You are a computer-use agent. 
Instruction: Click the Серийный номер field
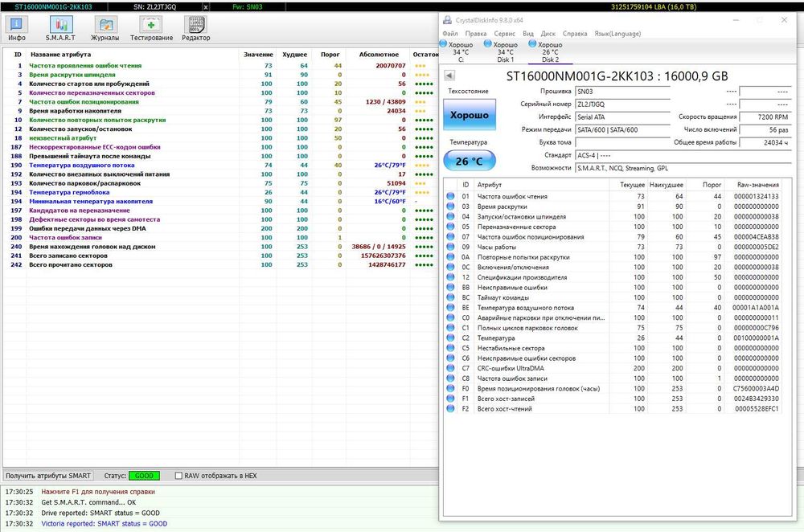[622, 104]
